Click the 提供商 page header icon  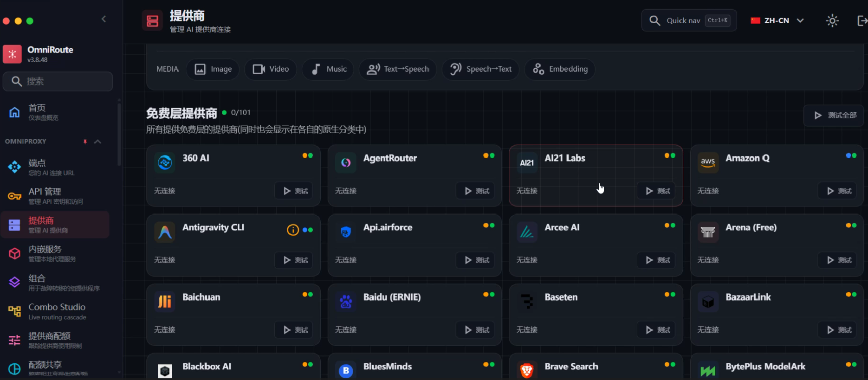[152, 21]
